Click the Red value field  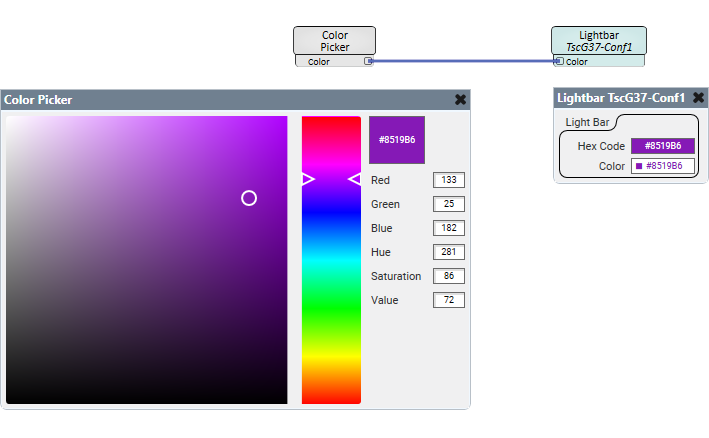point(448,180)
